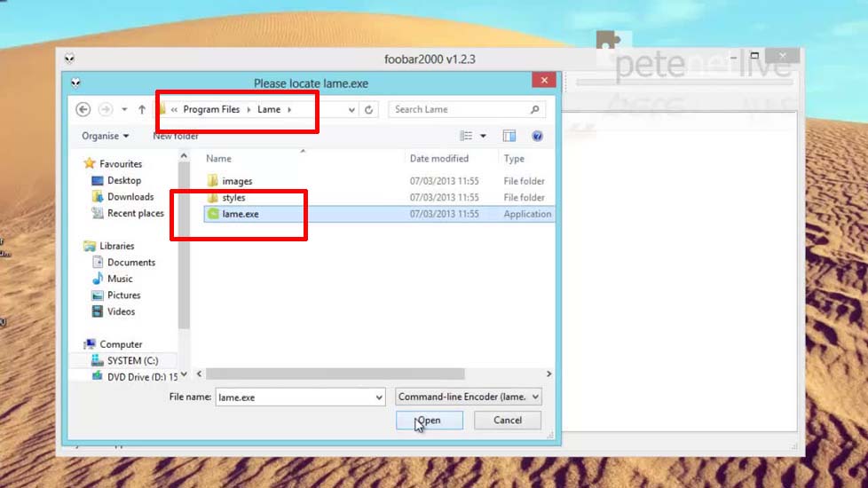Open the address bar history dropdown
Viewport: 868px width, 488px height.
(x=351, y=109)
